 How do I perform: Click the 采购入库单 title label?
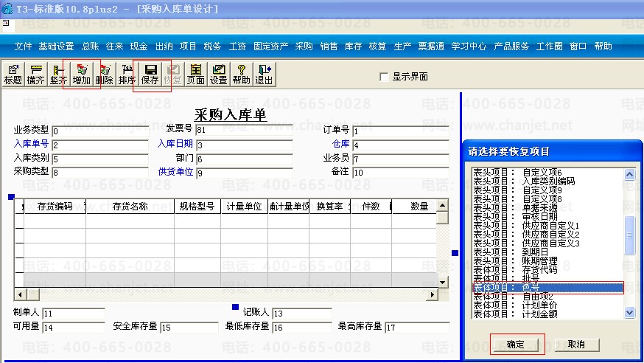tap(231, 114)
